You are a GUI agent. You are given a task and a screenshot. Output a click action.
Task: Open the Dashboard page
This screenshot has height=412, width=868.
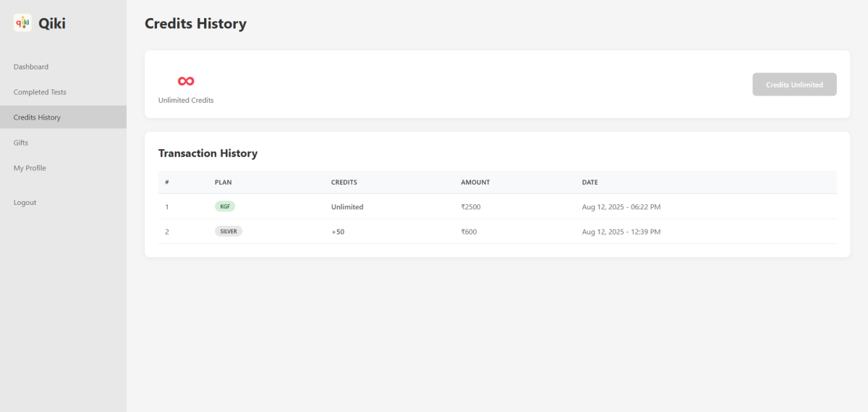(x=31, y=67)
